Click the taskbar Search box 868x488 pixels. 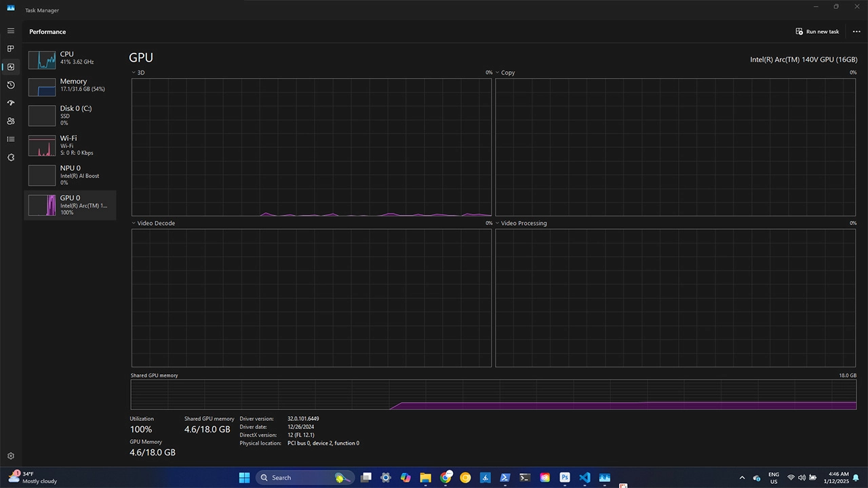point(304,478)
